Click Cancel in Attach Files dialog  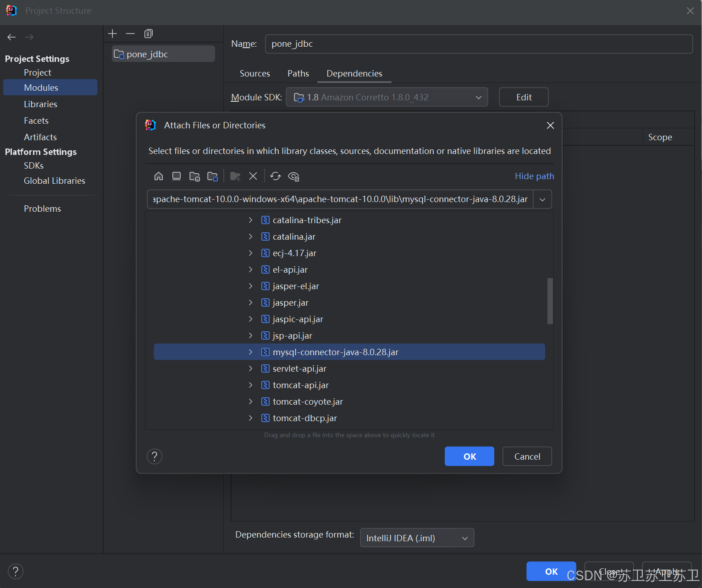[x=527, y=456]
